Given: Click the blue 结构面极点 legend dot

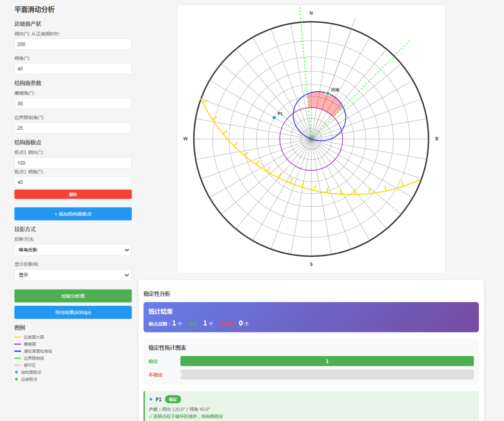Looking at the screenshot, I should (16, 372).
